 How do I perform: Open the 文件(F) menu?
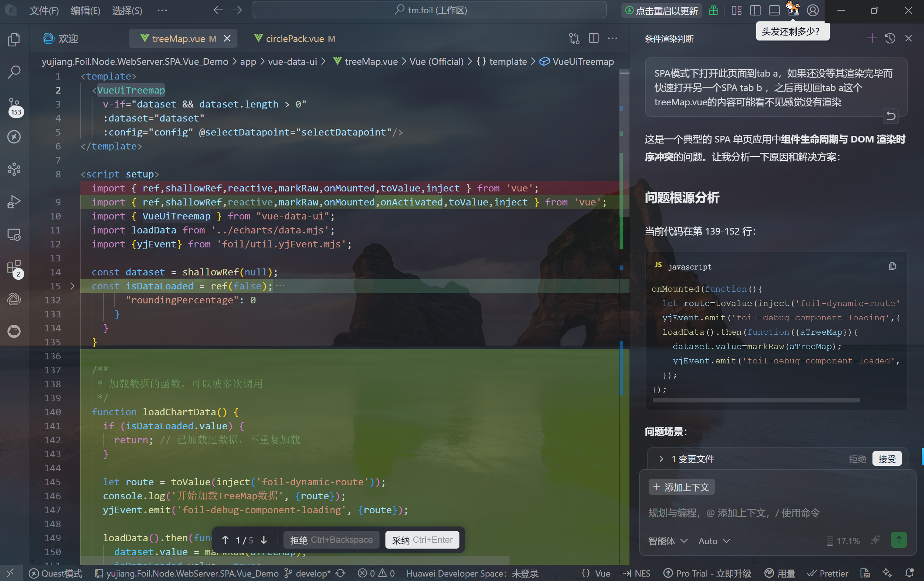point(44,10)
